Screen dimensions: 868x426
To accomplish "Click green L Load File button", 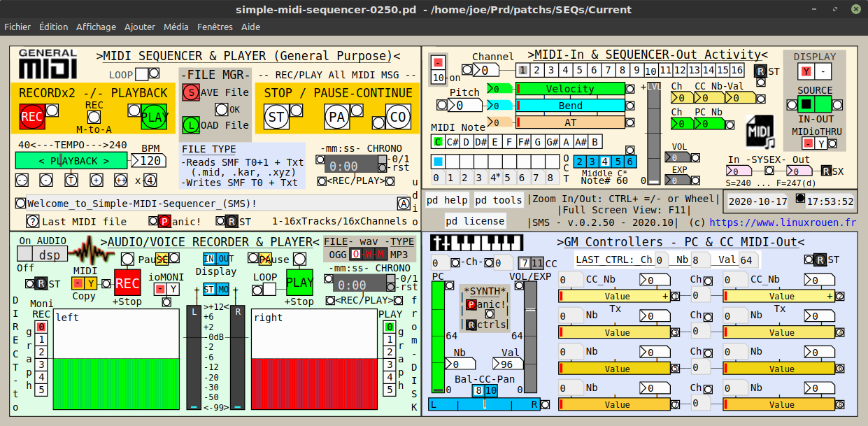I will pos(190,125).
